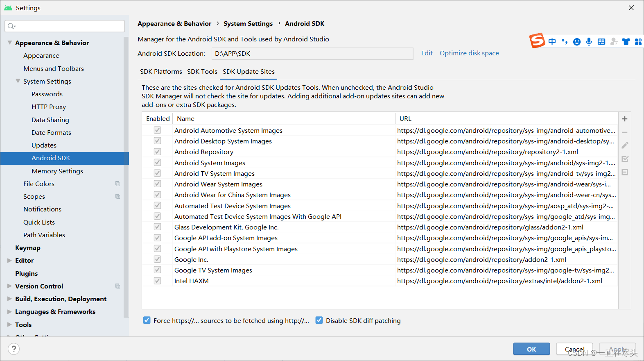Click the search magnifier icon
644x361 pixels.
(11, 26)
